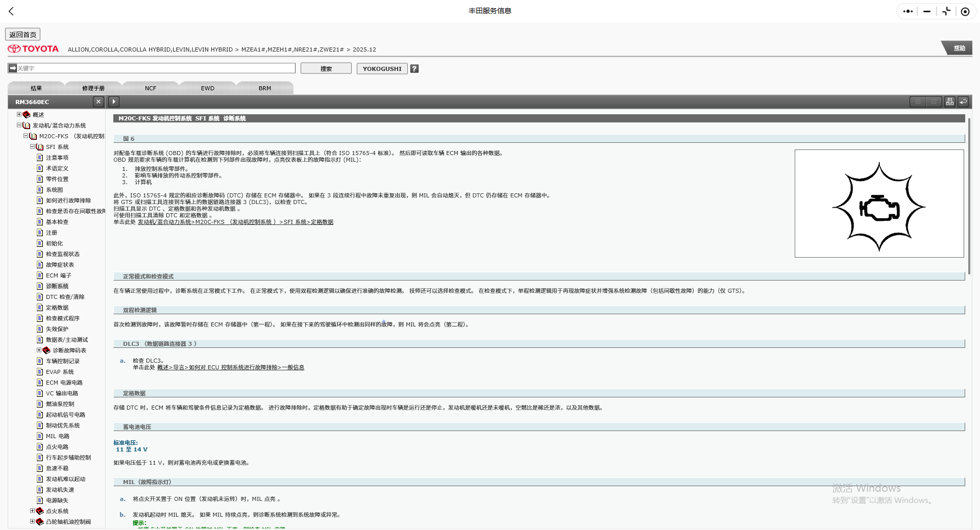Image resolution: width=980 pixels, height=530 pixels.
Task: Switch to the 结果 tab
Action: (36, 88)
